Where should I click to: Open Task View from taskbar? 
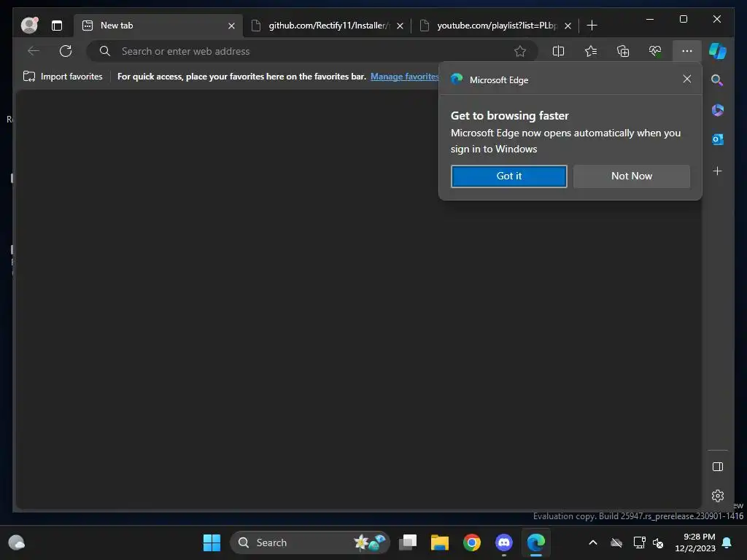click(408, 542)
